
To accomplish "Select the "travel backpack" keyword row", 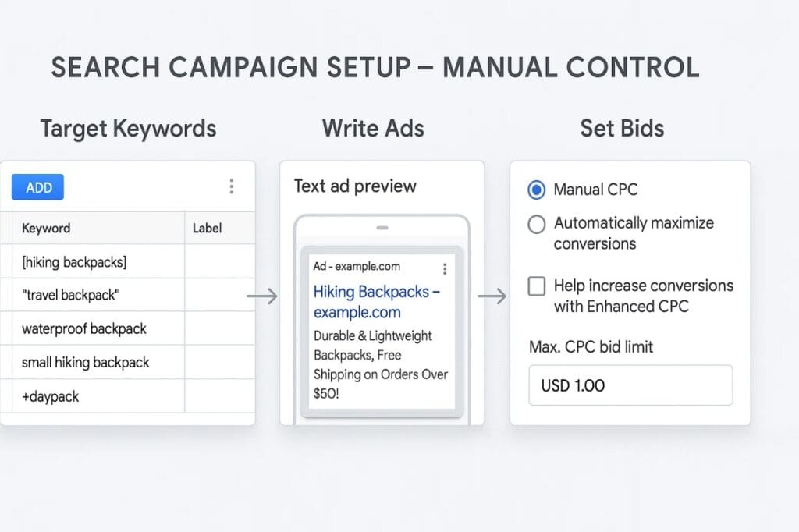I will (x=70, y=296).
